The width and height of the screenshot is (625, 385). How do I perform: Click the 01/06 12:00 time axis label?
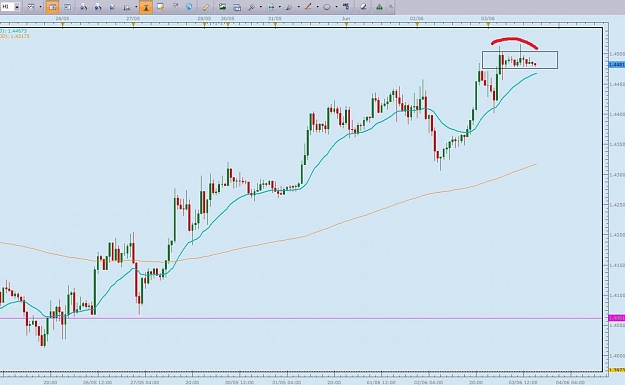pyautogui.click(x=381, y=382)
